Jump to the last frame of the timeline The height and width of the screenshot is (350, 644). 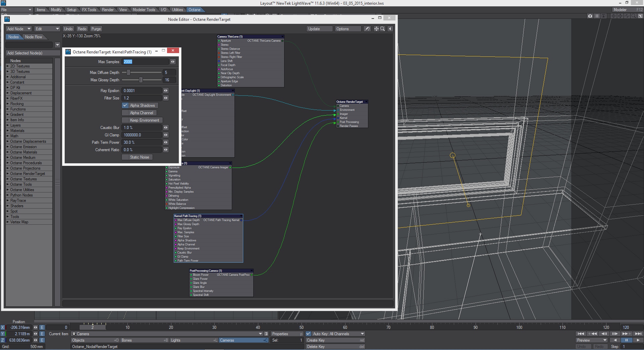click(638, 334)
